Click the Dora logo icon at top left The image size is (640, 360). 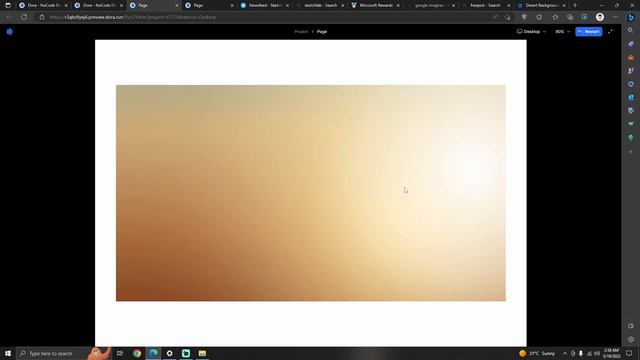(10, 31)
